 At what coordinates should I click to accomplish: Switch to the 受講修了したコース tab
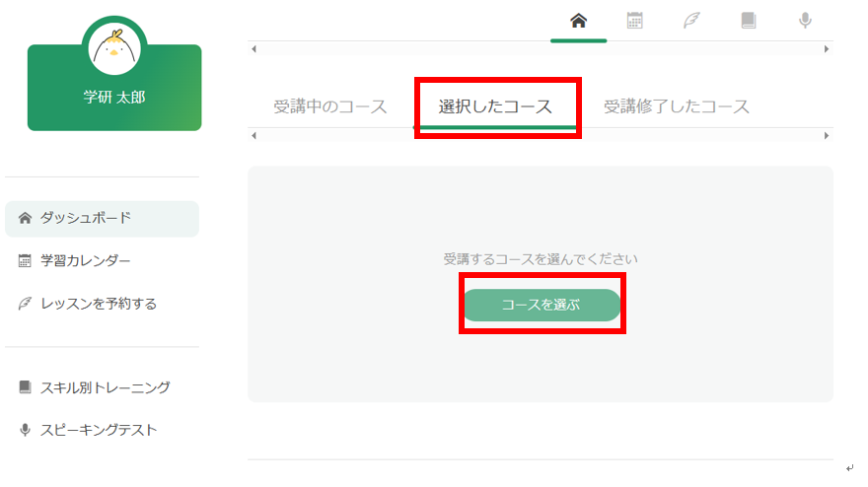tap(677, 106)
